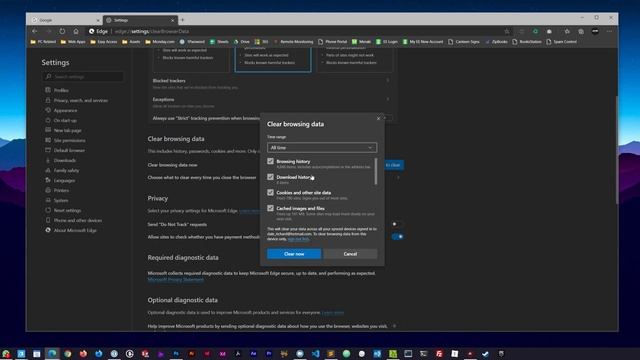
Task: Open the Appearance settings section
Action: [65, 110]
